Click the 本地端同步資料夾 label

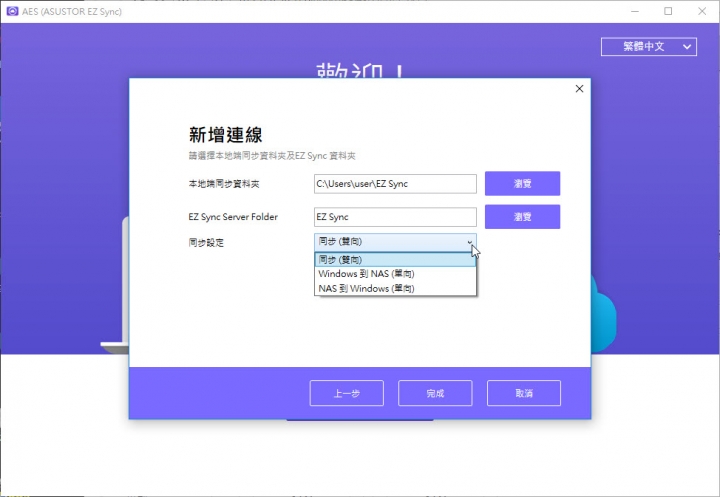(224, 184)
